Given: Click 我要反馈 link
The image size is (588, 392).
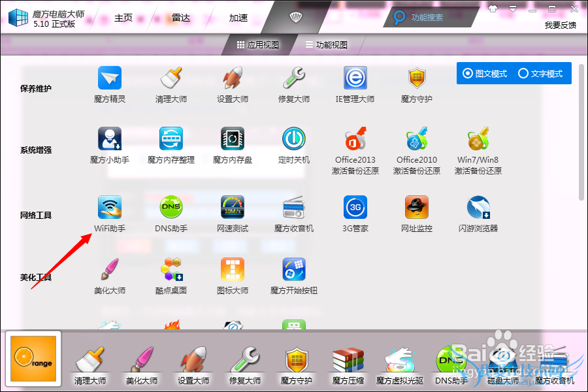Looking at the screenshot, I should 561,25.
